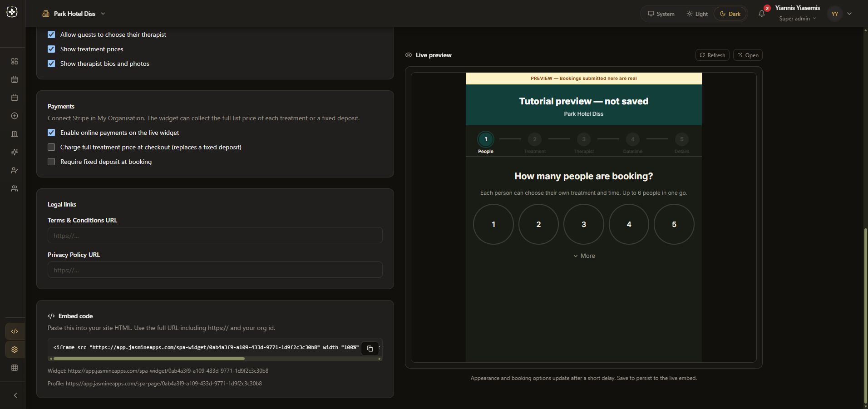Screen dimensions: 868x409
Task: Choose 4 people in the booking preview
Action: [629, 224]
